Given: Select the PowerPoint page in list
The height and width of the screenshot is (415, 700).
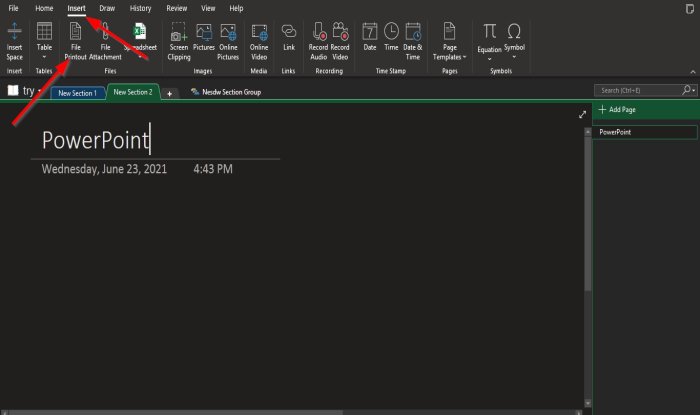Looking at the screenshot, I should tap(645, 132).
